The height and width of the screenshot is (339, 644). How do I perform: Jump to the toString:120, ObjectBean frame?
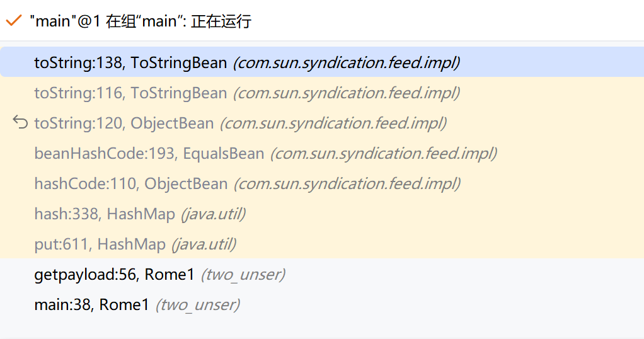(x=124, y=124)
